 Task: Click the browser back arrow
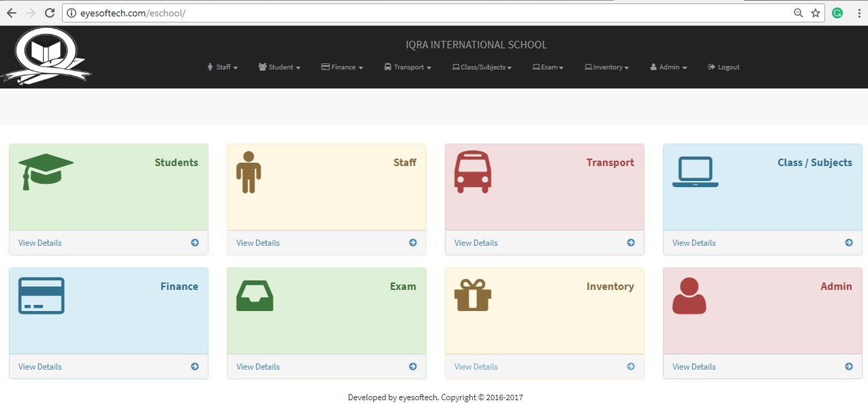coord(12,13)
